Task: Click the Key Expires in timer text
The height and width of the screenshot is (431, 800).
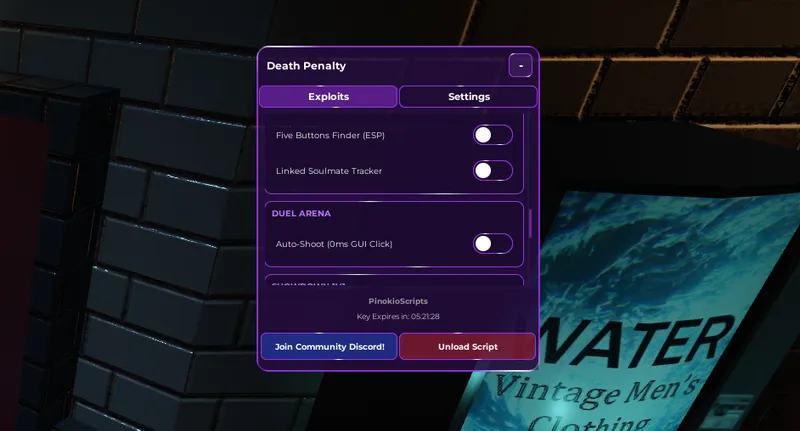Action: point(398,316)
